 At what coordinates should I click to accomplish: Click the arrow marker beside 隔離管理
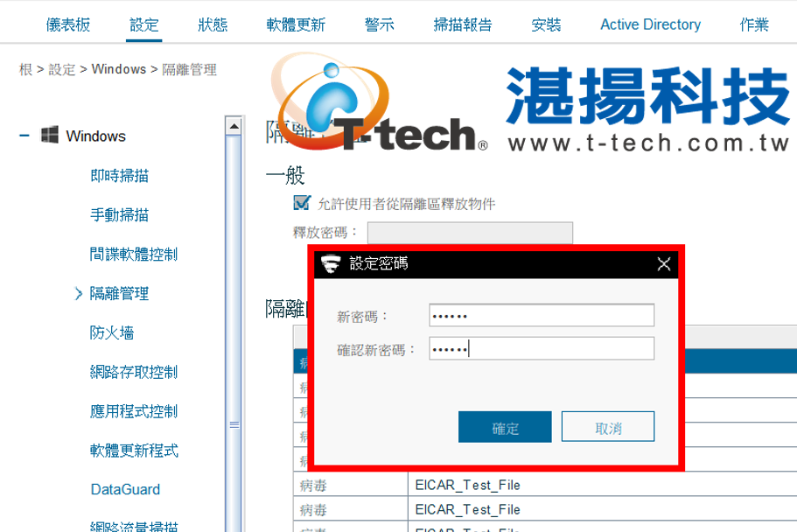point(78,293)
